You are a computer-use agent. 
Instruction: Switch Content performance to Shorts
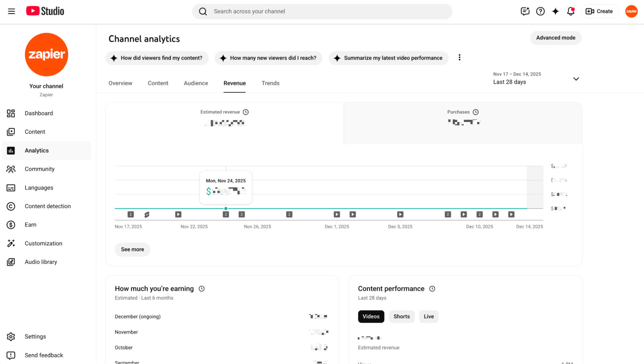[401, 316]
